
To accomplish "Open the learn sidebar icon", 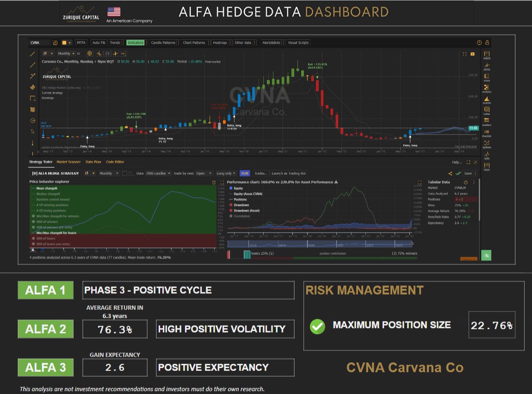I will [x=487, y=167].
